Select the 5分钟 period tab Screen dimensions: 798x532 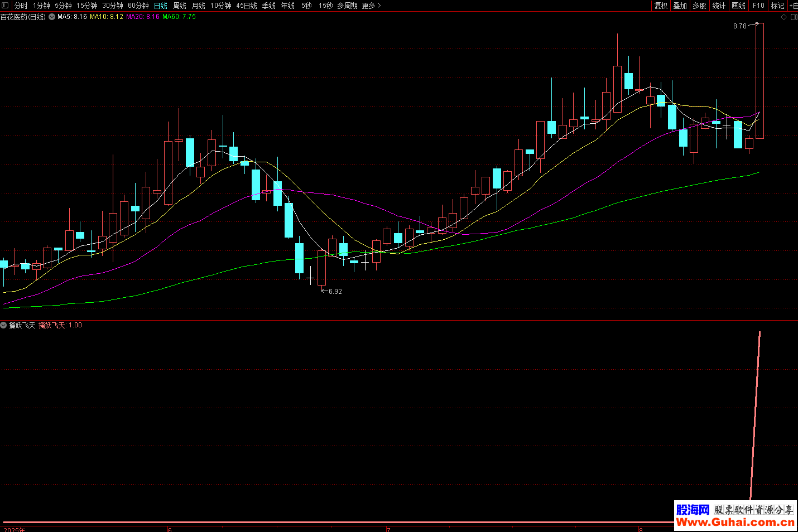(63, 6)
